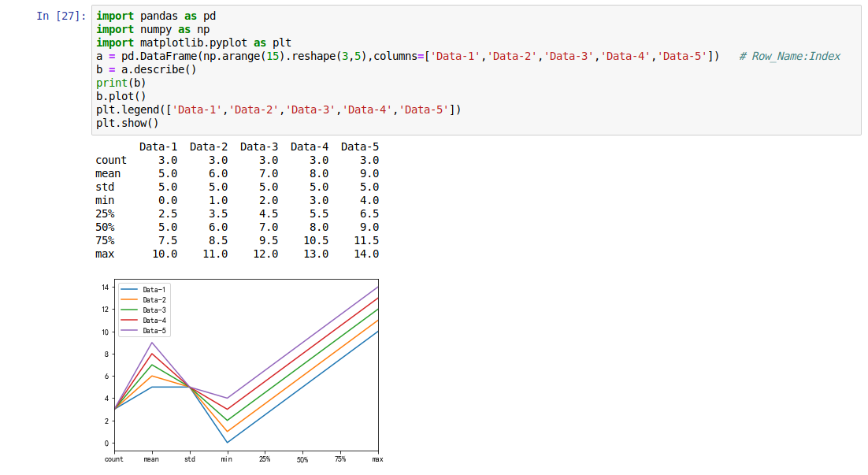This screenshot has width=868, height=475.
Task: Click the 'import numpy as np' line
Action: [x=153, y=29]
